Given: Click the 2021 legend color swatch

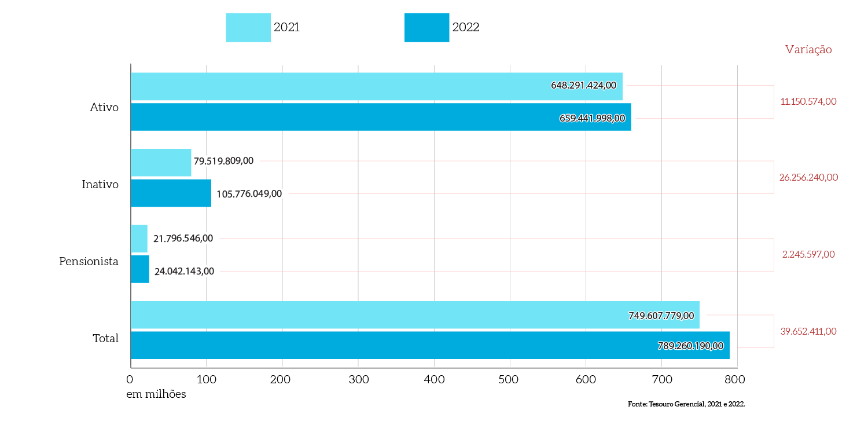Looking at the screenshot, I should [x=248, y=27].
